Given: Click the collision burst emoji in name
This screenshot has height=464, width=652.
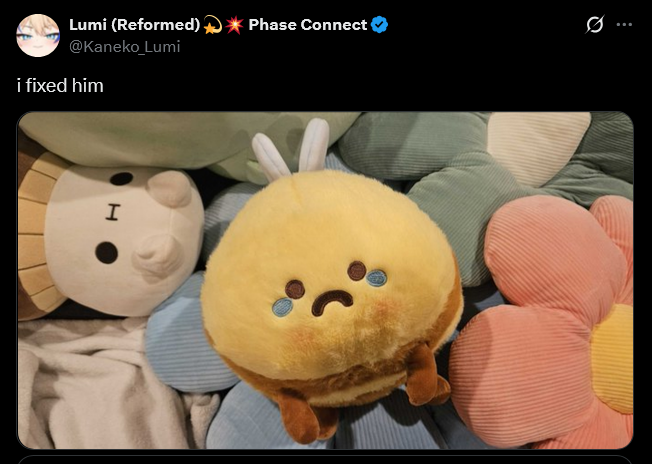Looking at the screenshot, I should tap(235, 25).
